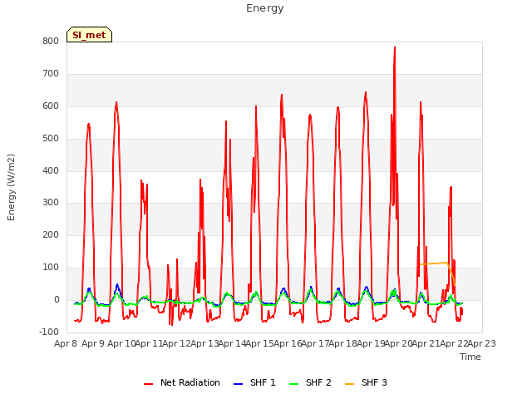
Task: Click the Apr 10 Net Radiation peak
Action: (116, 103)
